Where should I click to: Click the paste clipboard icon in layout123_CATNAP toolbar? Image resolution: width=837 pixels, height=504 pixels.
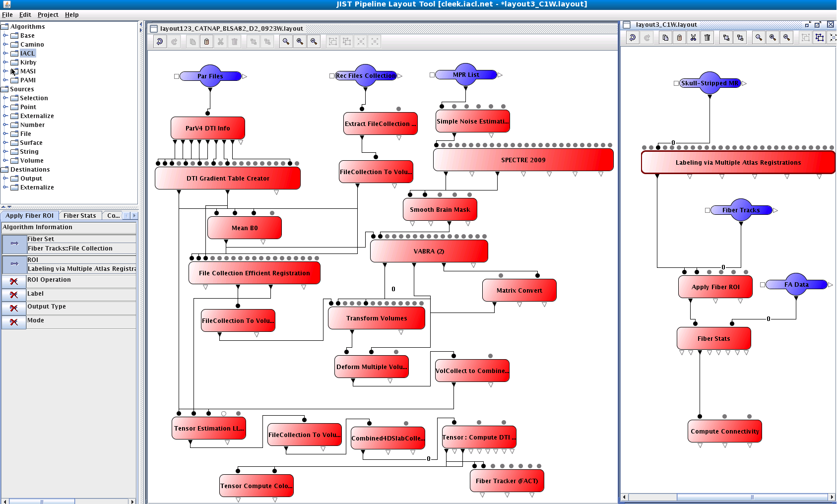click(x=206, y=42)
